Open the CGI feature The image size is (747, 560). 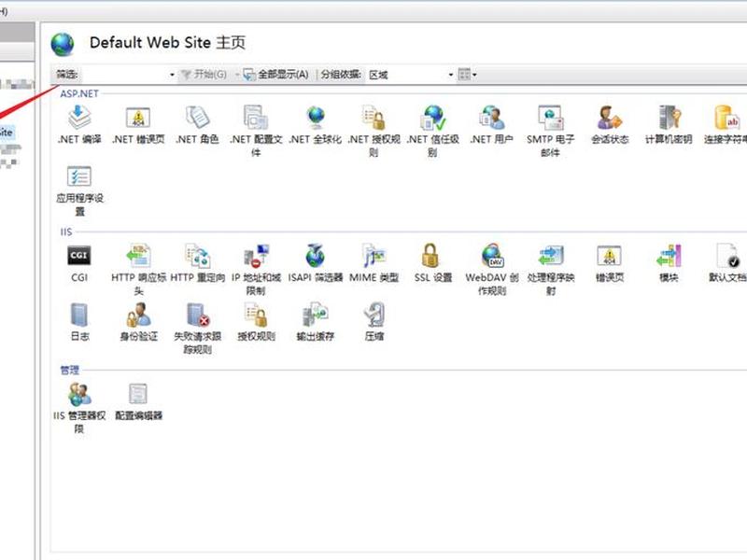(x=79, y=263)
